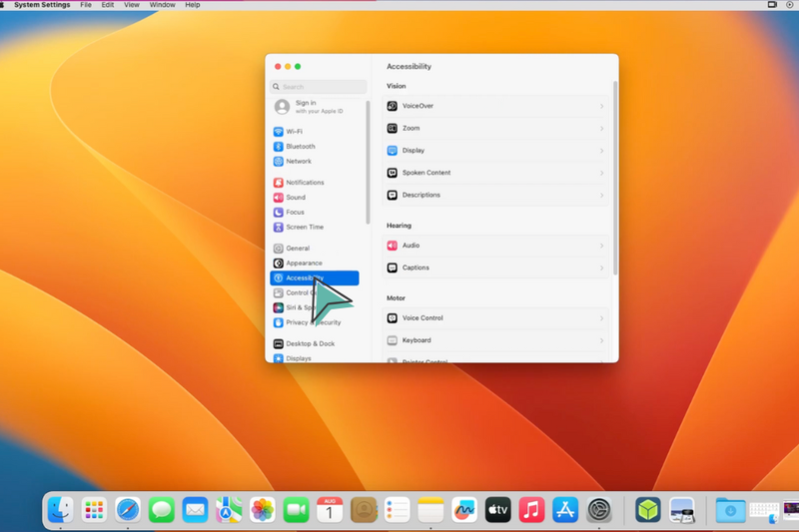The image size is (799, 532).
Task: Open the Notifications icon in the sidebar
Action: point(279,183)
